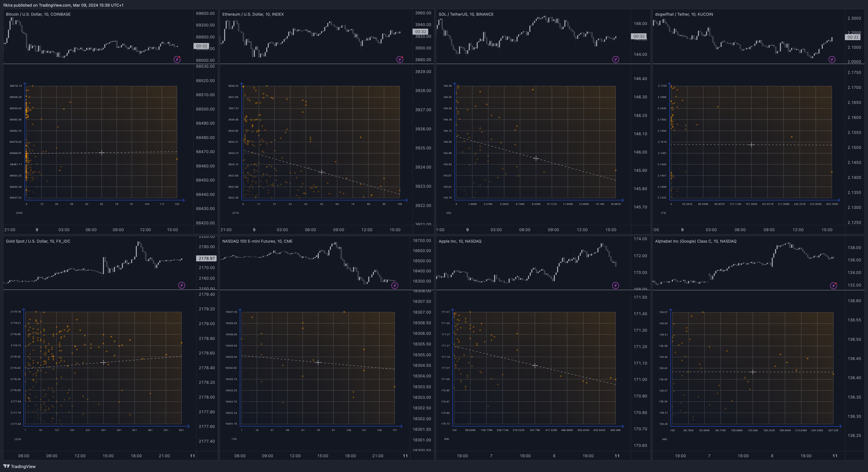Screen dimensions: 868x472
Task: Click the lightning icon on Alphabet chart
Action: click(x=833, y=286)
